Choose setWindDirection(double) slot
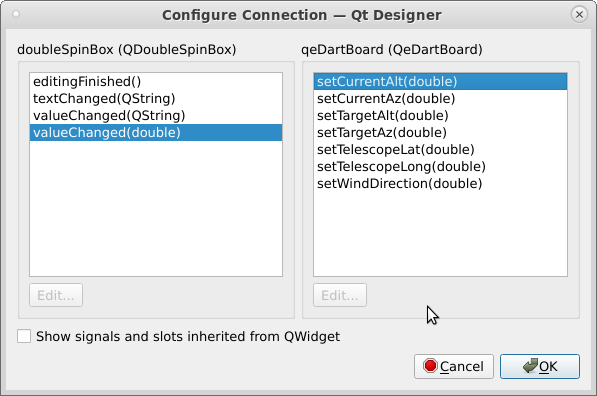The height and width of the screenshot is (396, 597). pos(440,184)
